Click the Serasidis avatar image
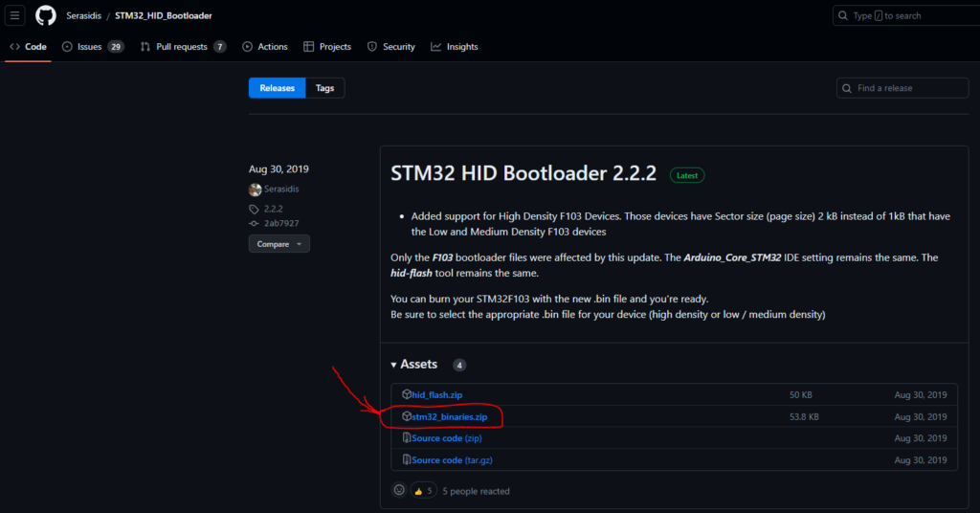The height and width of the screenshot is (513, 980). tap(255, 190)
